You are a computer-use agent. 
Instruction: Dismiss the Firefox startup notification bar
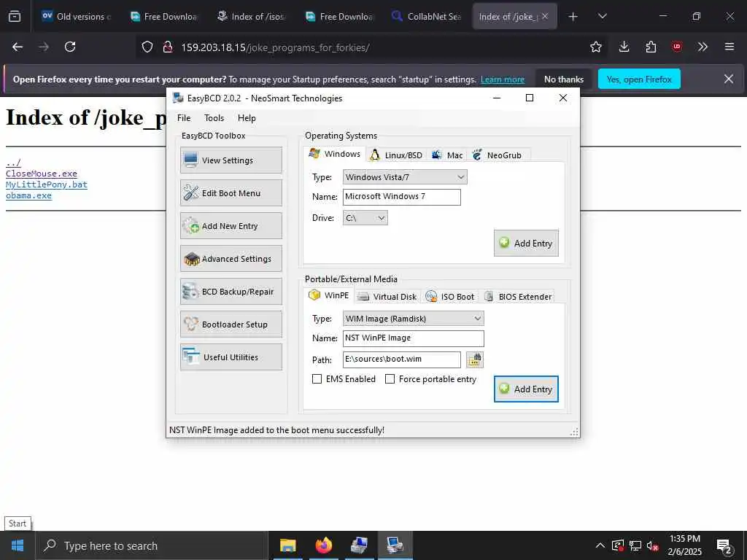(729, 79)
